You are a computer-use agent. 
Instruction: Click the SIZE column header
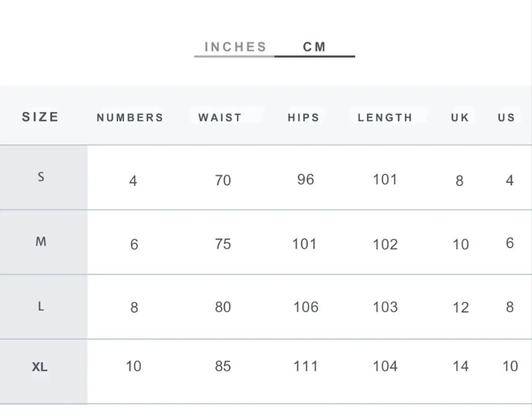coord(41,117)
